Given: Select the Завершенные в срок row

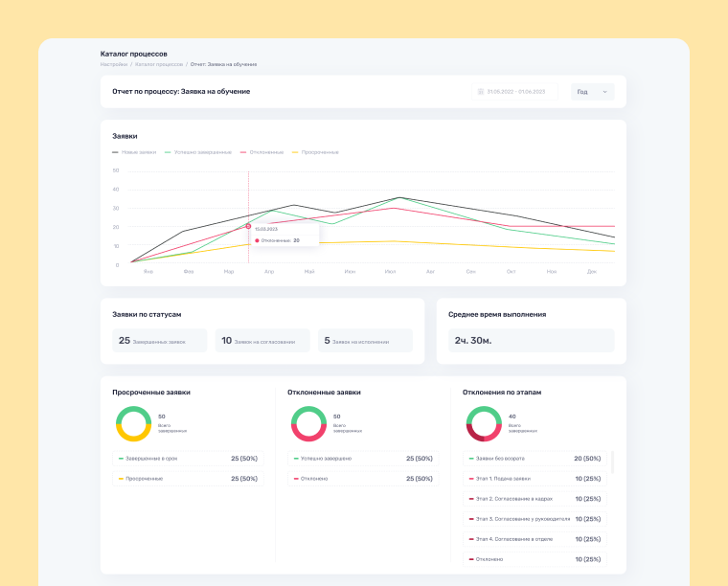Looking at the screenshot, I should [187, 459].
